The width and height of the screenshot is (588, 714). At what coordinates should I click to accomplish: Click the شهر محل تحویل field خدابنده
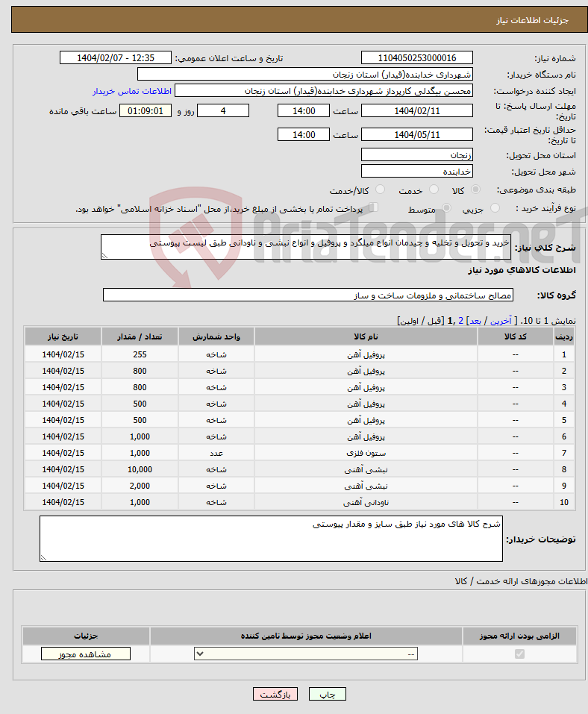(416, 171)
